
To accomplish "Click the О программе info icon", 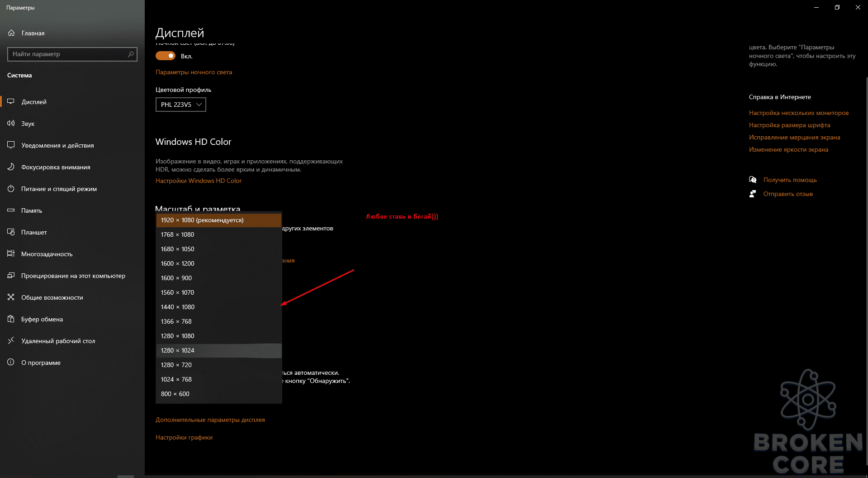I will coord(11,363).
